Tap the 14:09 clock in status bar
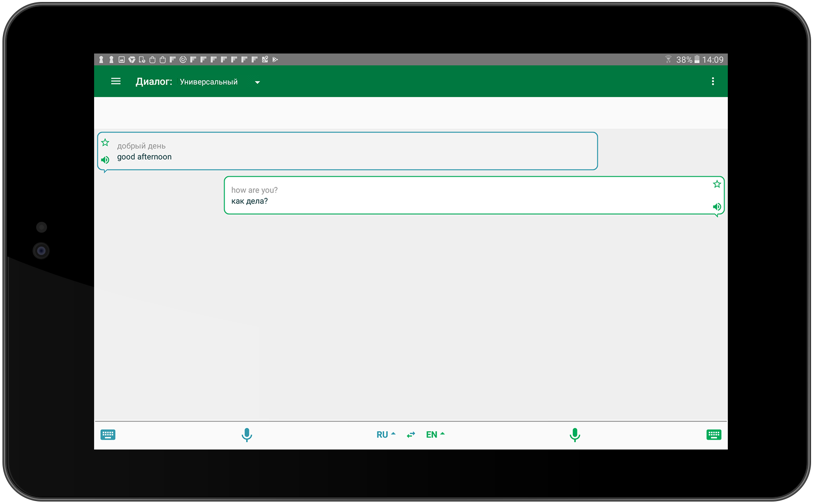Viewport: 814px width, 504px height. (x=712, y=59)
